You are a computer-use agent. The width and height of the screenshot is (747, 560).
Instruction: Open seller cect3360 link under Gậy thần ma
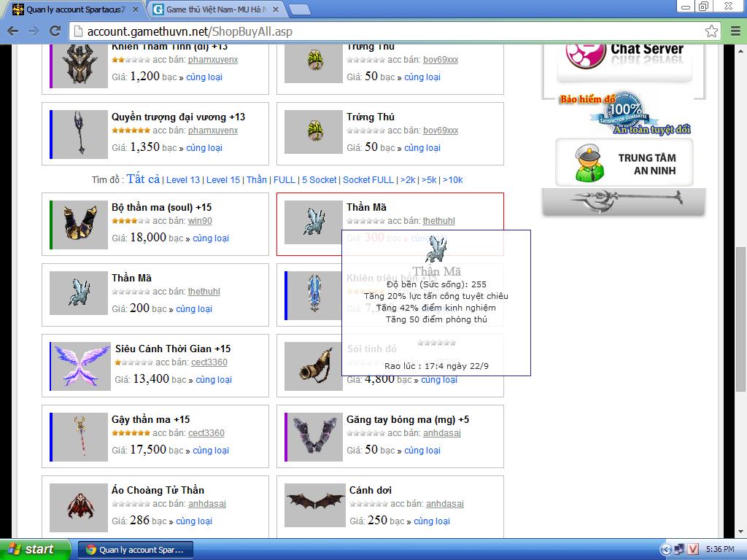(x=206, y=433)
